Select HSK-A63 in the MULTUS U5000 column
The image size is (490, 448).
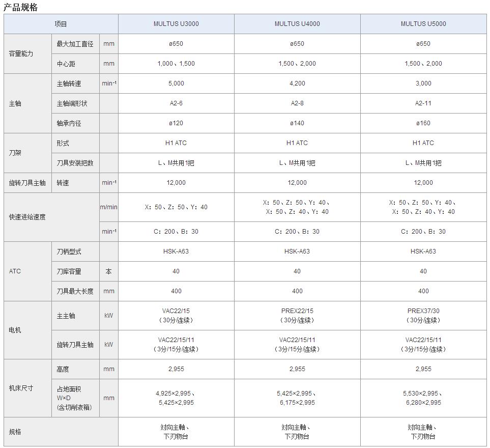tap(423, 251)
